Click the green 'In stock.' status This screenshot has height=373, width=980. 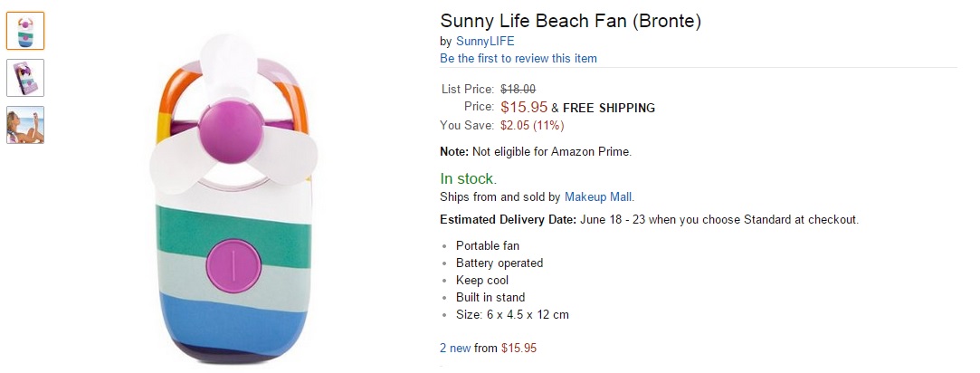point(468,178)
